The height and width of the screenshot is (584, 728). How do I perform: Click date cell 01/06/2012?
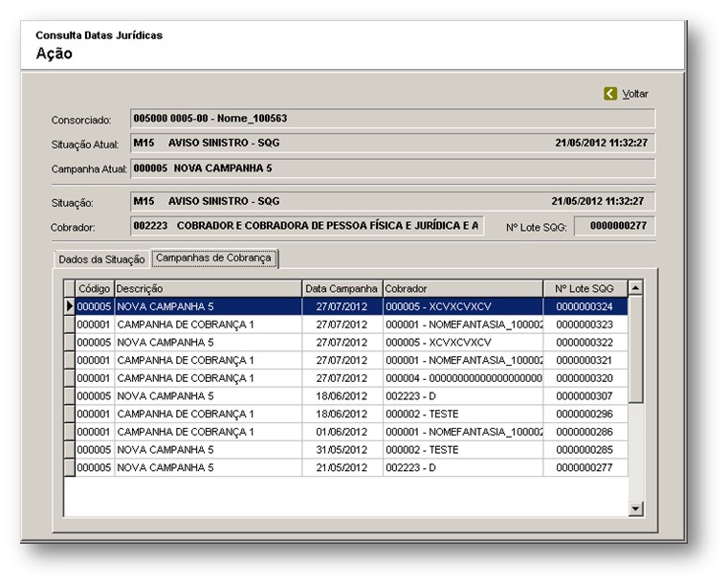pos(342,432)
